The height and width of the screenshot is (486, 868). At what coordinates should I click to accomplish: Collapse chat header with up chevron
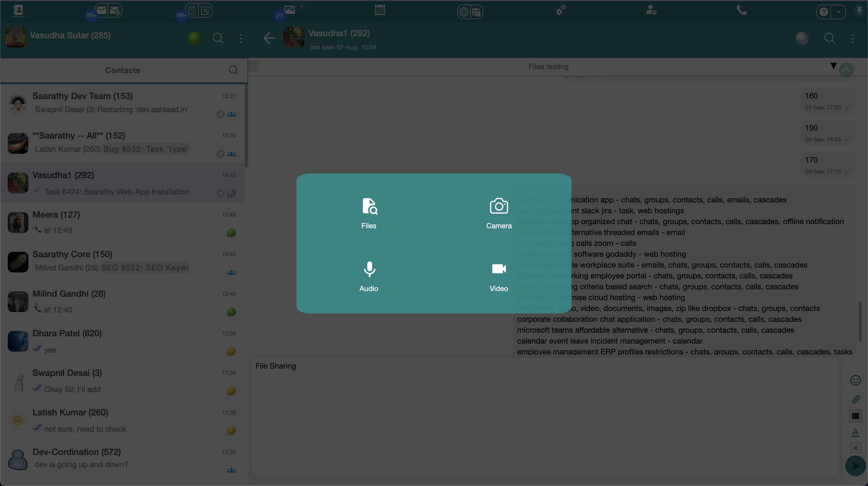point(846,71)
